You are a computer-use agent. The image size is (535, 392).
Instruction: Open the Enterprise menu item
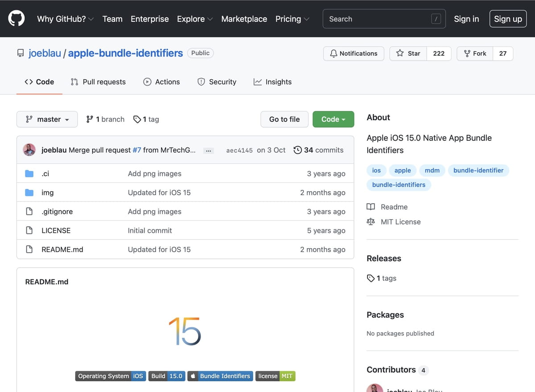(150, 19)
